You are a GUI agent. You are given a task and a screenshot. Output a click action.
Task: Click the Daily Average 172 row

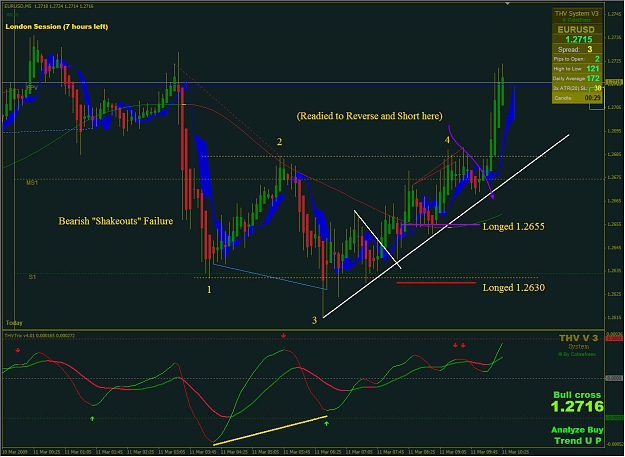(x=576, y=78)
